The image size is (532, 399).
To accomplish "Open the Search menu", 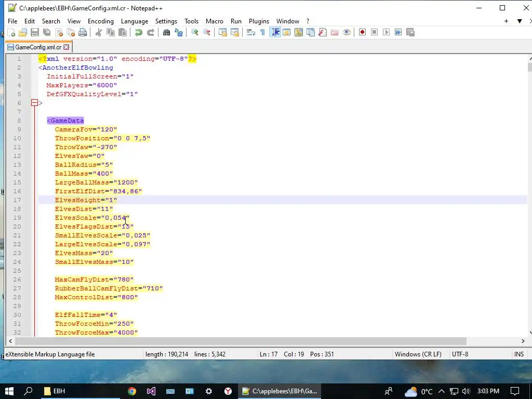I will tap(51, 21).
